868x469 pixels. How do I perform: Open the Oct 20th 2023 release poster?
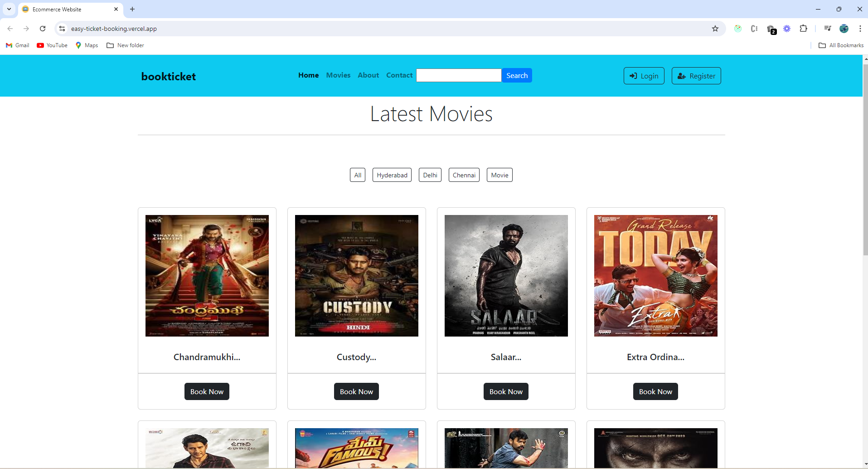(656, 448)
